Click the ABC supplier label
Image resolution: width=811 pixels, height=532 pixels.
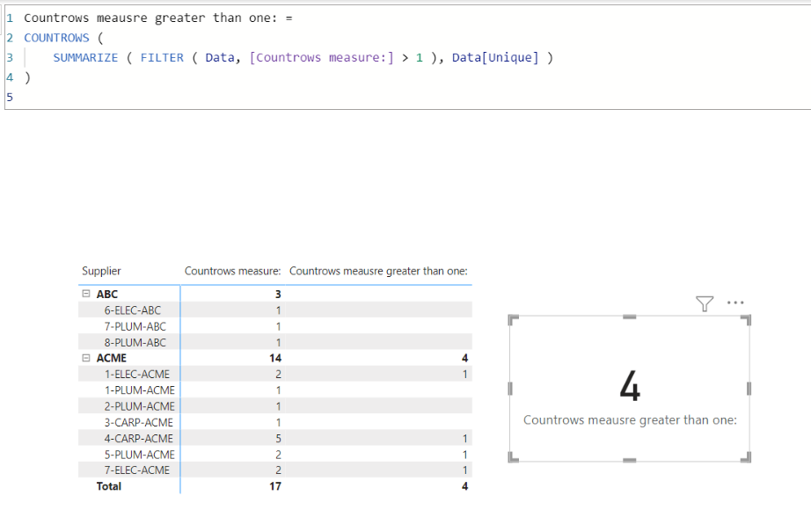107,295
